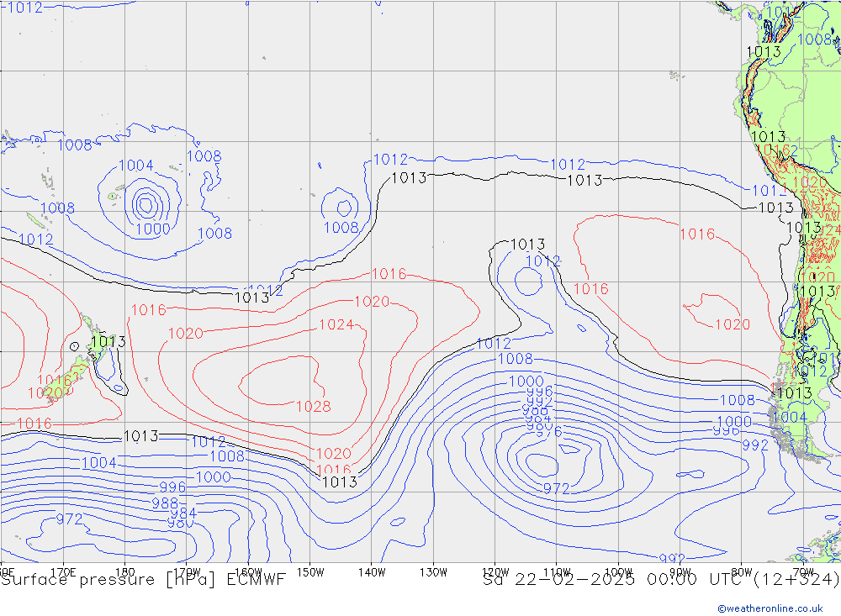
Task: Click the 140W longitude label
Action: point(372,571)
